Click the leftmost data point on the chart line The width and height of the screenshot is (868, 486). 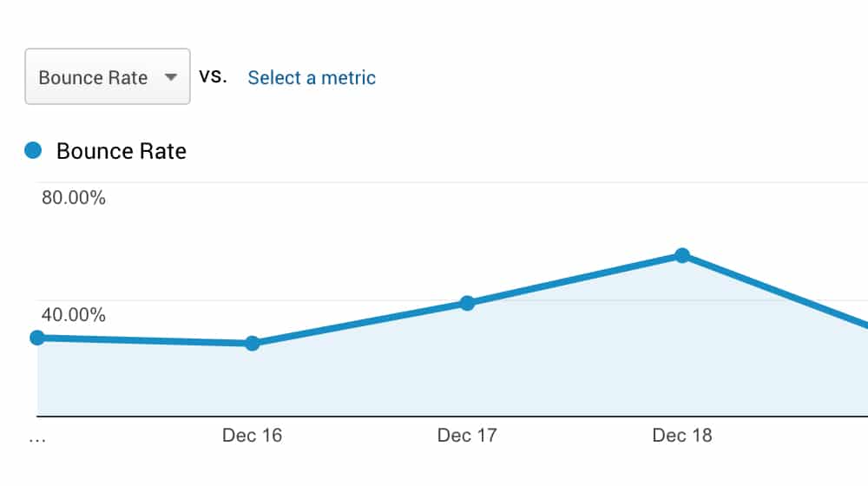click(37, 338)
